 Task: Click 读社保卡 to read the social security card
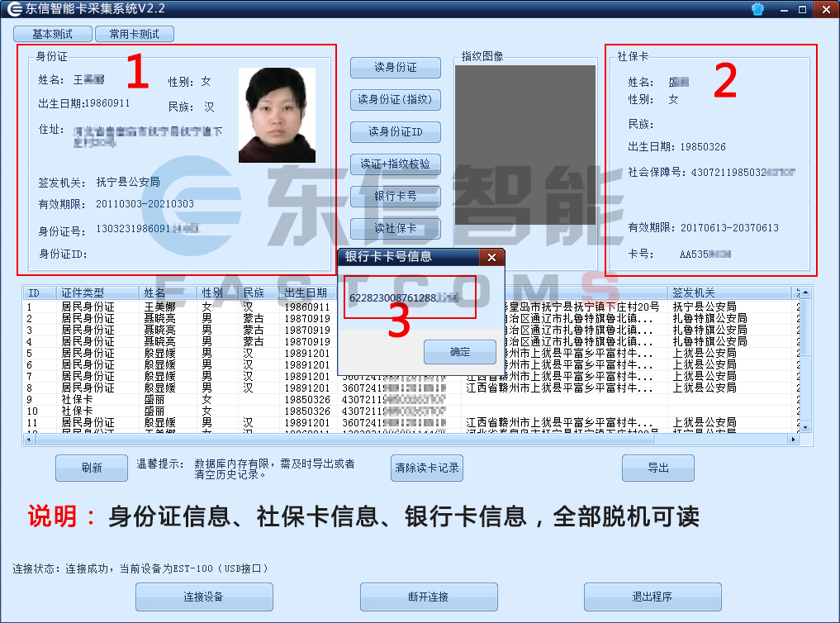[x=395, y=229]
